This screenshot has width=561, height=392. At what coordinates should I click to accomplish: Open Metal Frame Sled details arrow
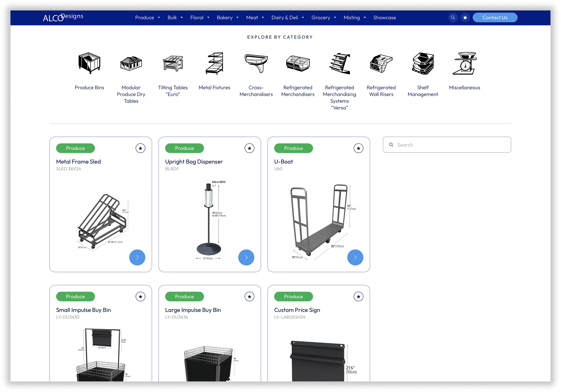[137, 257]
